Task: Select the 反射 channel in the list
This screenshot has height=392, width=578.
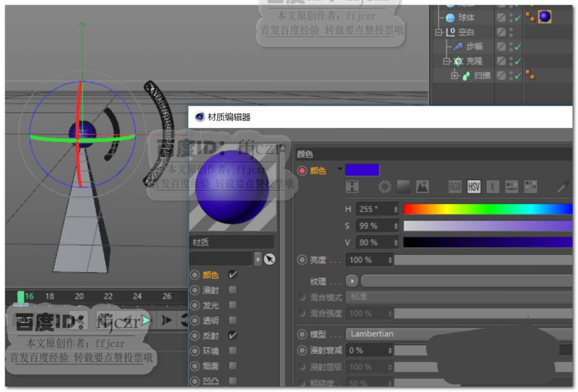Action: click(x=210, y=335)
